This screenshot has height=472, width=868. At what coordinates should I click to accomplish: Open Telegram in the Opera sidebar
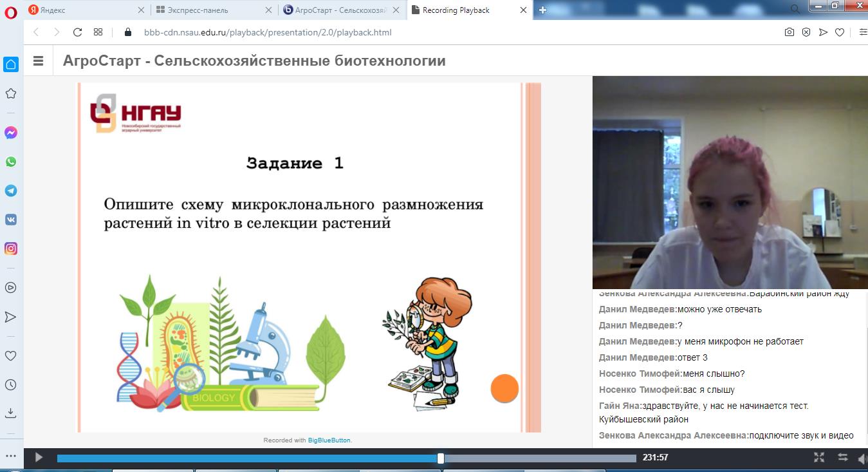click(11, 191)
